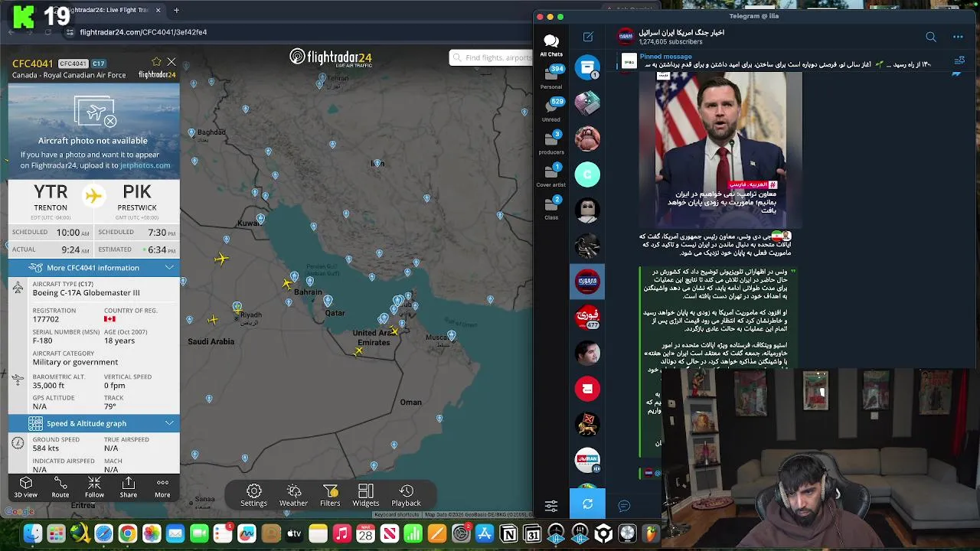Open a new Chrome tab
The width and height of the screenshot is (980, 551).
176,10
